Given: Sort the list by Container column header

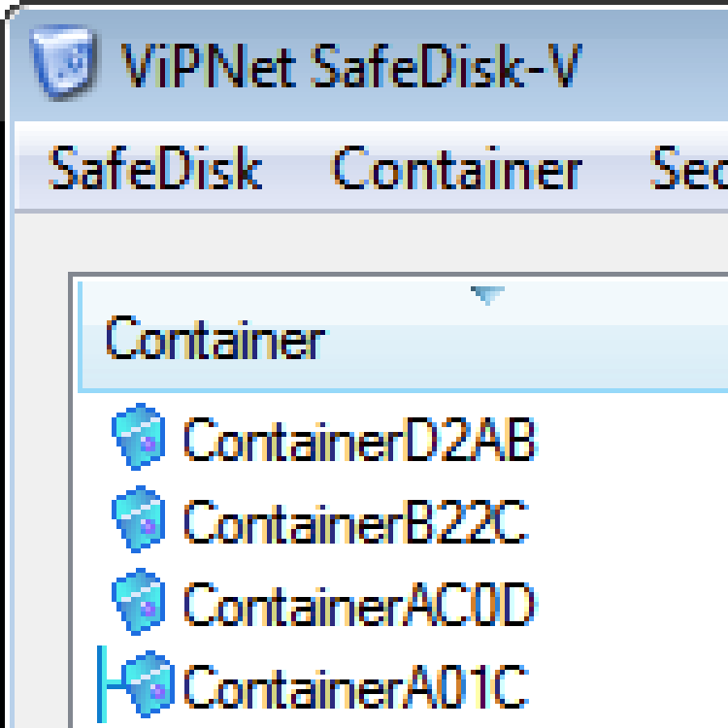Looking at the screenshot, I should pyautogui.click(x=214, y=341).
